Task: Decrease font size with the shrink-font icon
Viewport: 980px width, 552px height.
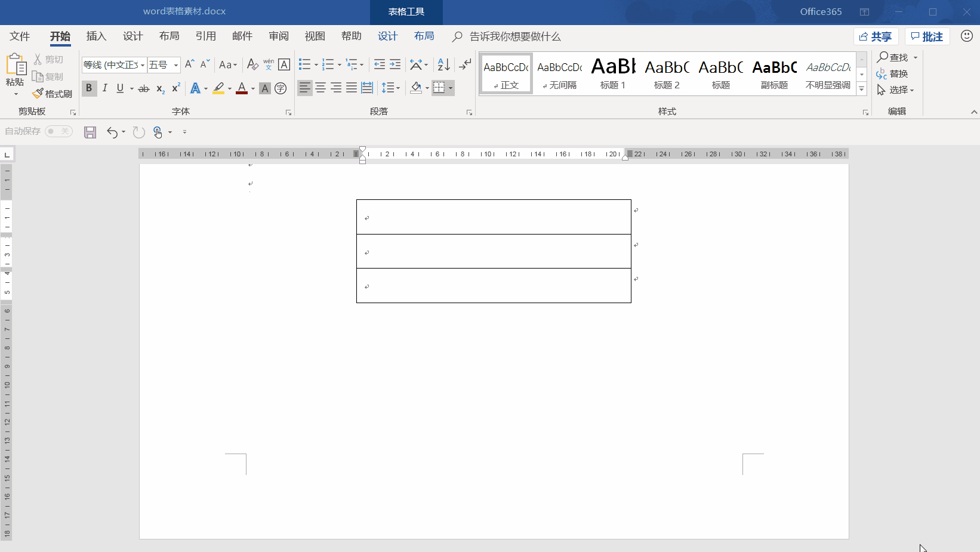Action: (x=205, y=64)
